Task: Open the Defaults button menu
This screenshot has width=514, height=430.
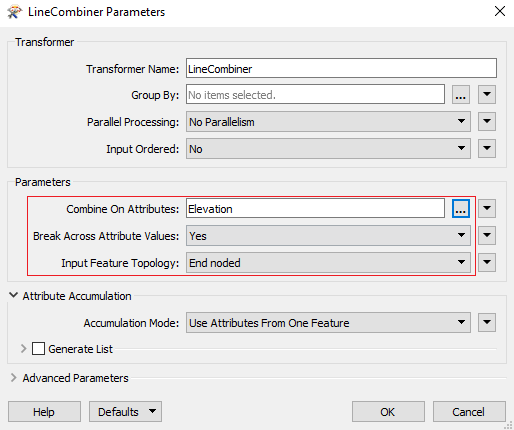Action: coord(125,412)
